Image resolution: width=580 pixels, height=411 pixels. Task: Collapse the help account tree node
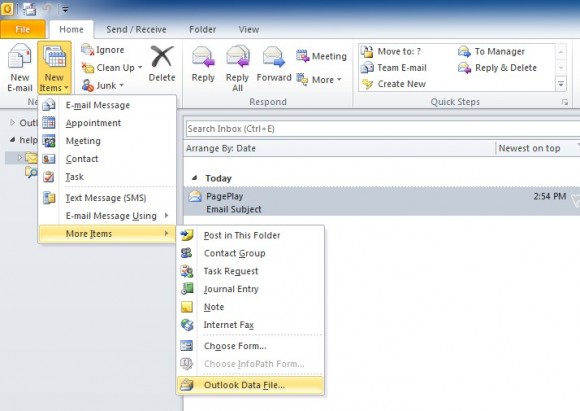pos(13,140)
